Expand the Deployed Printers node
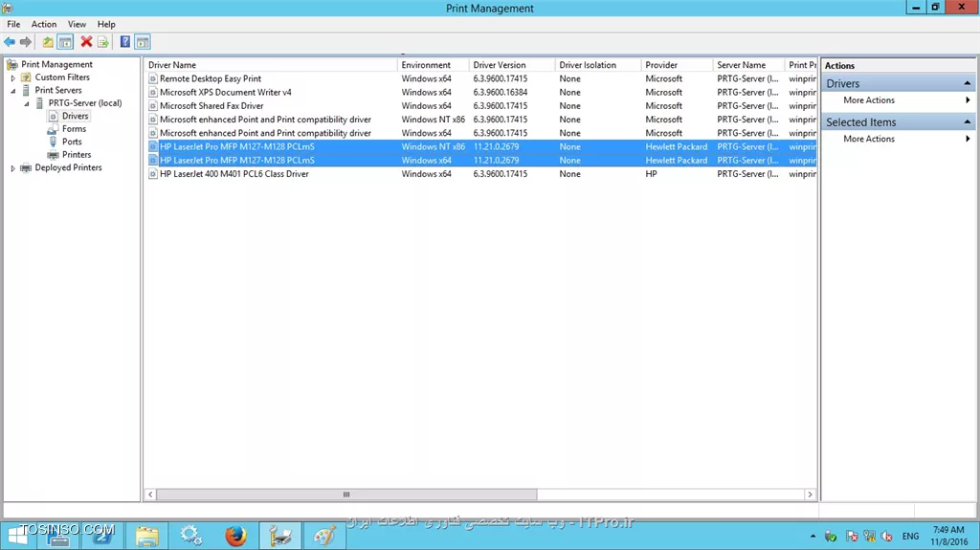The image size is (980, 550). point(13,168)
